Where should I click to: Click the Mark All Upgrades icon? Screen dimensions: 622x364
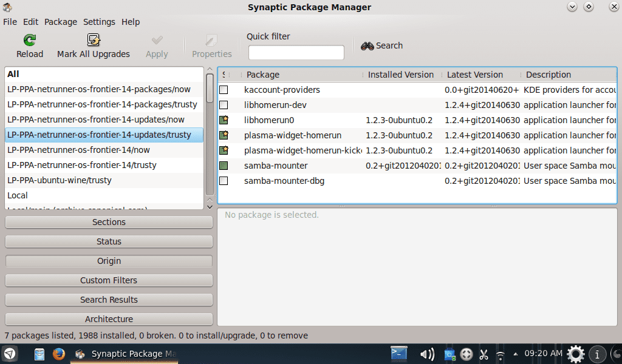pos(94,39)
